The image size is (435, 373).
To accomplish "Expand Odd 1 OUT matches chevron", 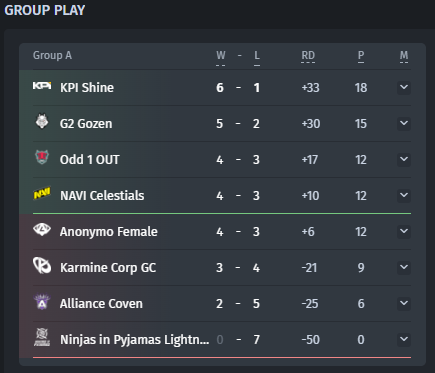I will click(x=404, y=159).
